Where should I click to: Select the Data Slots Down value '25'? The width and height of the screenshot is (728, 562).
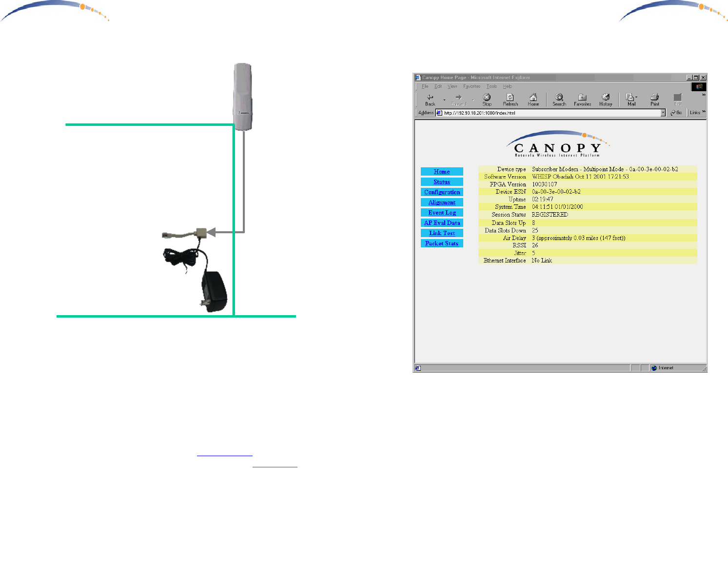(x=535, y=230)
